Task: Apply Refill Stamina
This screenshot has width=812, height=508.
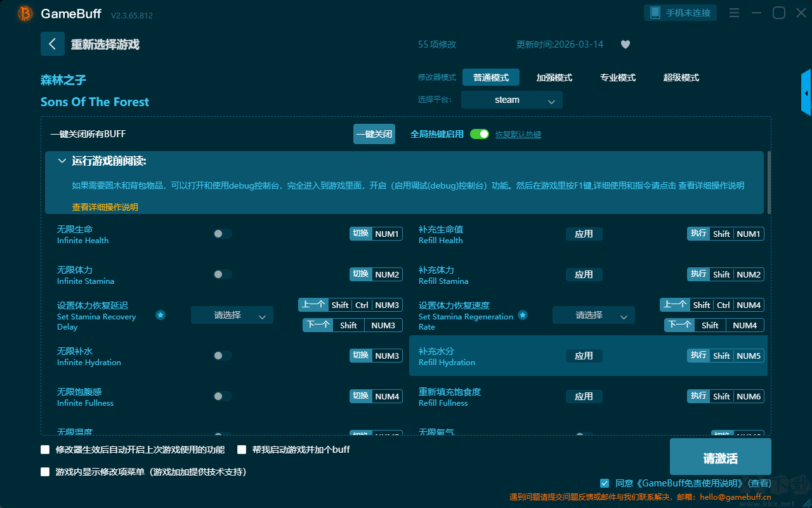Action: click(584, 274)
